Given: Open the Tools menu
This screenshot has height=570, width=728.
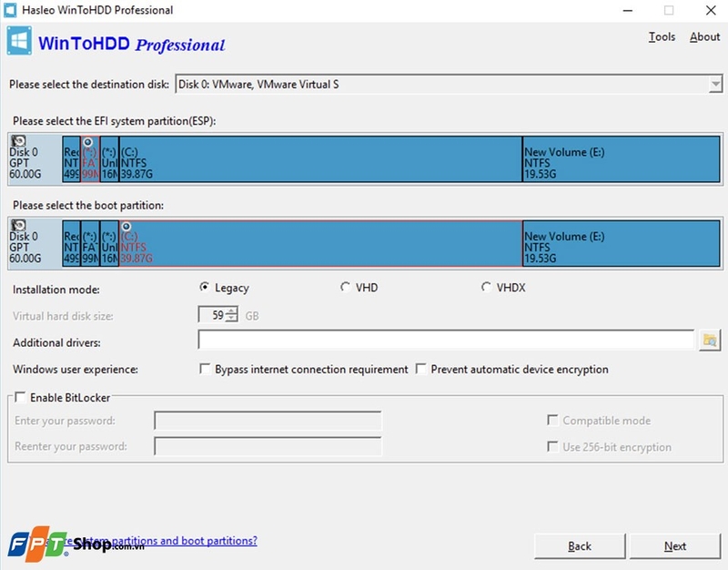Looking at the screenshot, I should point(662,36).
